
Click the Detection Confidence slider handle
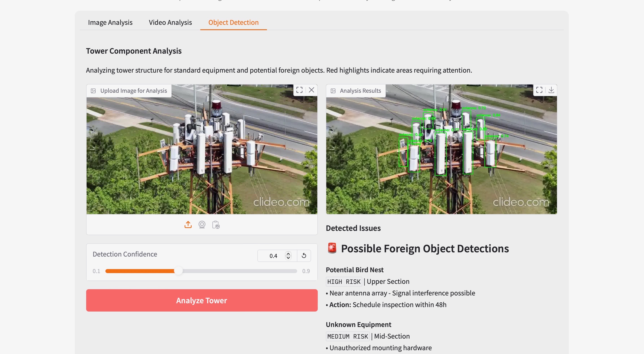178,271
